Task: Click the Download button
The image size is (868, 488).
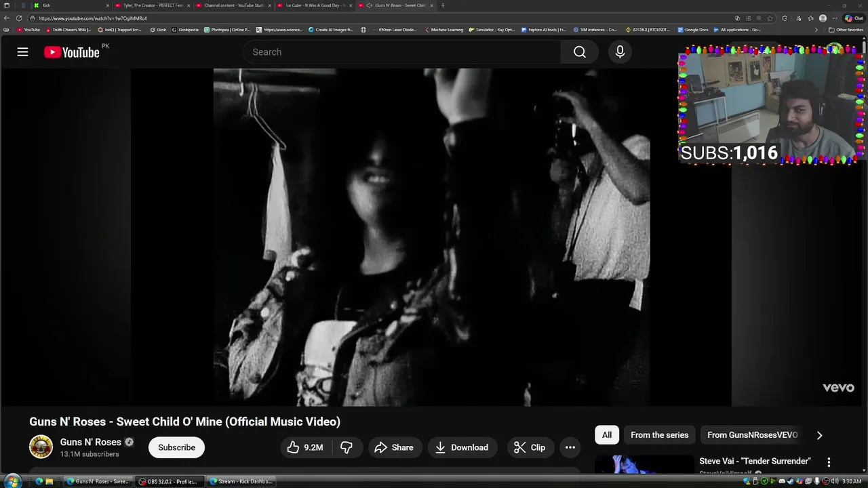Action: 462,447
